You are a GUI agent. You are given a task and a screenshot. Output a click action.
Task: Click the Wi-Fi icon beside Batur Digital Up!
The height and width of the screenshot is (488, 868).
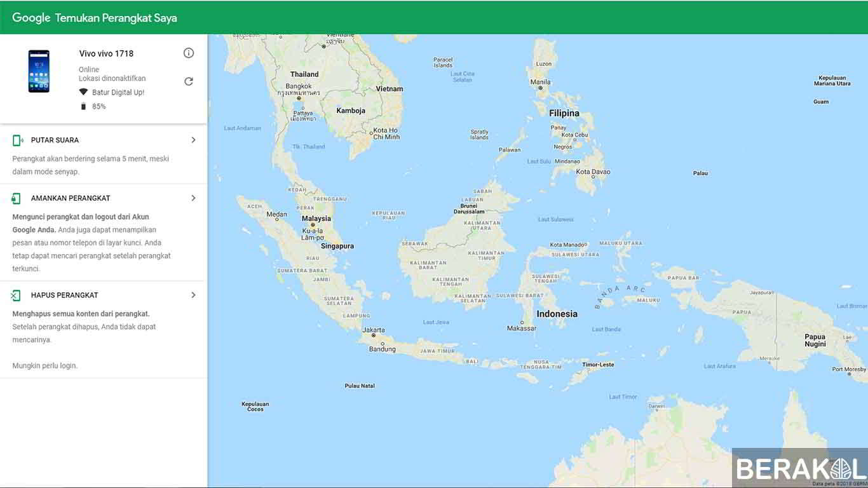[83, 92]
